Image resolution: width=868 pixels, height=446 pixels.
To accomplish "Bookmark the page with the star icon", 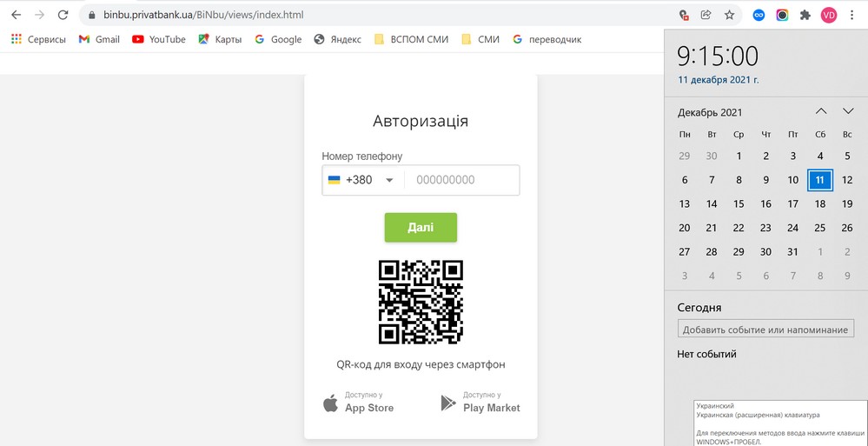I will point(730,15).
